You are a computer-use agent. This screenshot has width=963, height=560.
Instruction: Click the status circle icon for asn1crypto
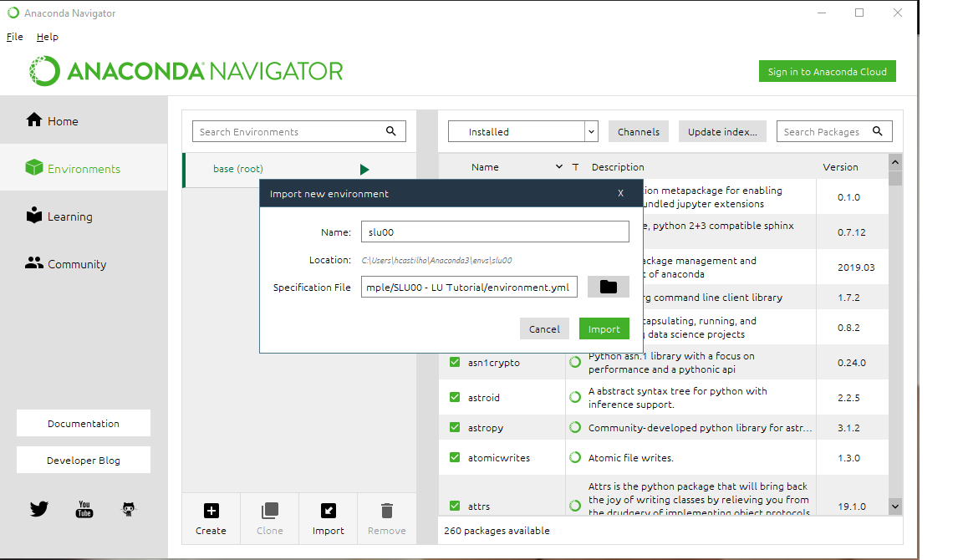tap(575, 362)
